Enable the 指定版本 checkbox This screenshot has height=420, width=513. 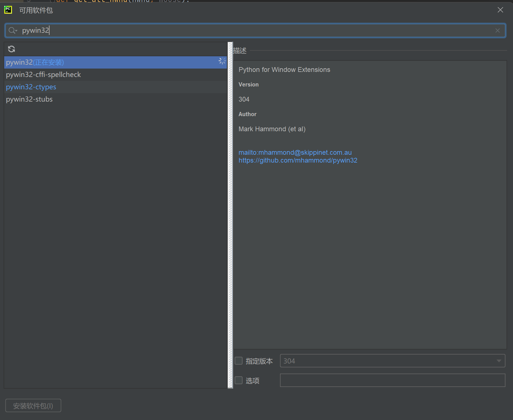(x=239, y=361)
